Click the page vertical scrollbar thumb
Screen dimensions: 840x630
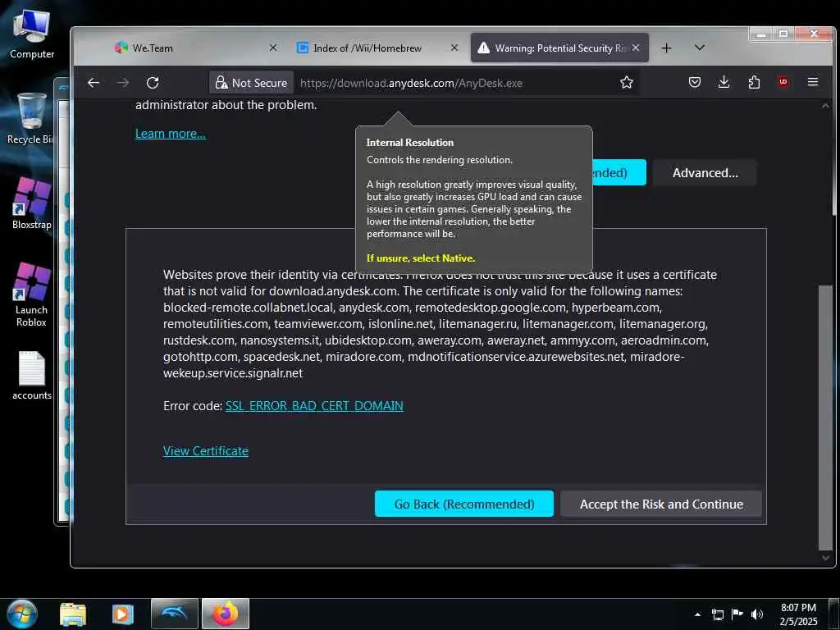(x=825, y=418)
